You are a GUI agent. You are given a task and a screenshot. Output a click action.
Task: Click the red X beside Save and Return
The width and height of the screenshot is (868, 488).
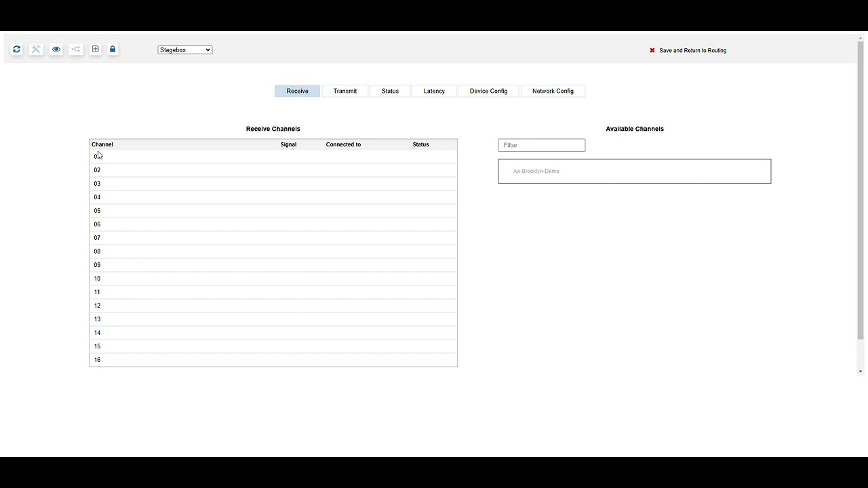652,50
